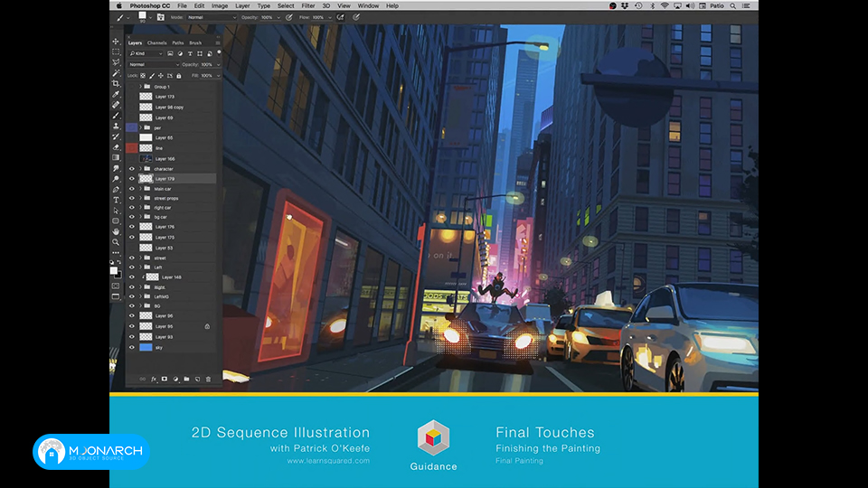Toggle lock transparent pixels
The width and height of the screenshot is (868, 488).
[143, 76]
